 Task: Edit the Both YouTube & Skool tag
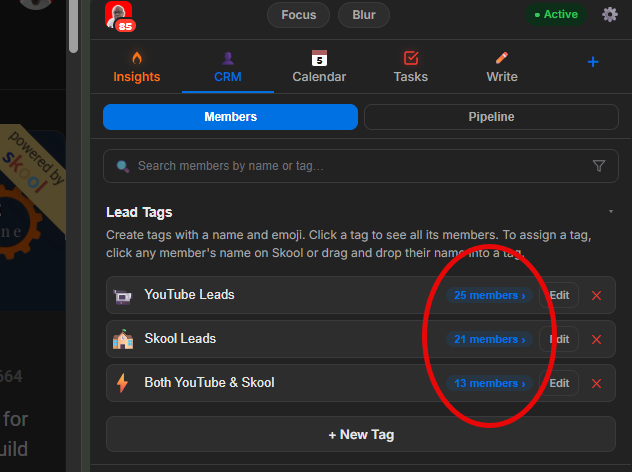(x=559, y=383)
